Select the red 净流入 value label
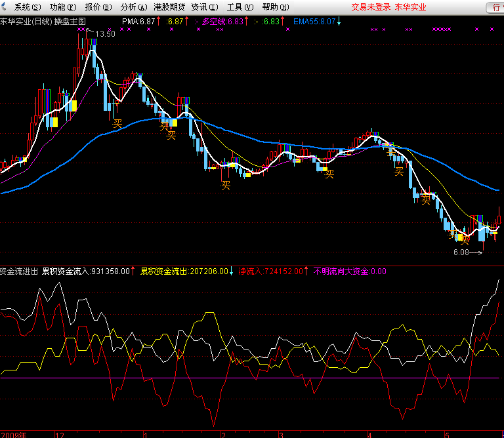The image size is (504, 438). point(271,271)
